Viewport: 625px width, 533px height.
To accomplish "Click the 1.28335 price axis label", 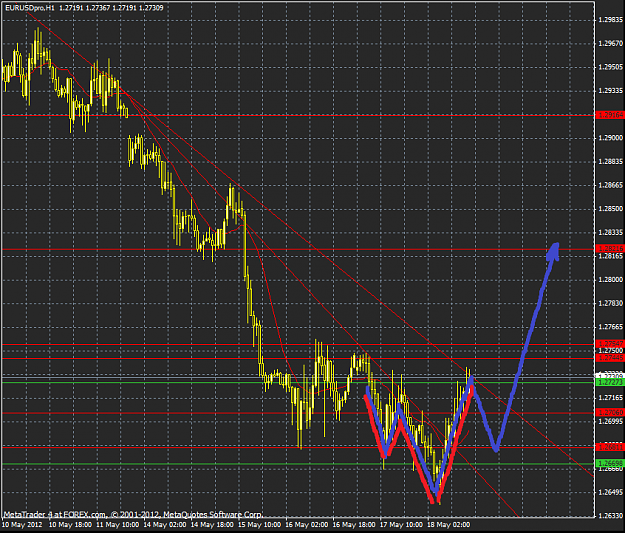I will pos(610,232).
